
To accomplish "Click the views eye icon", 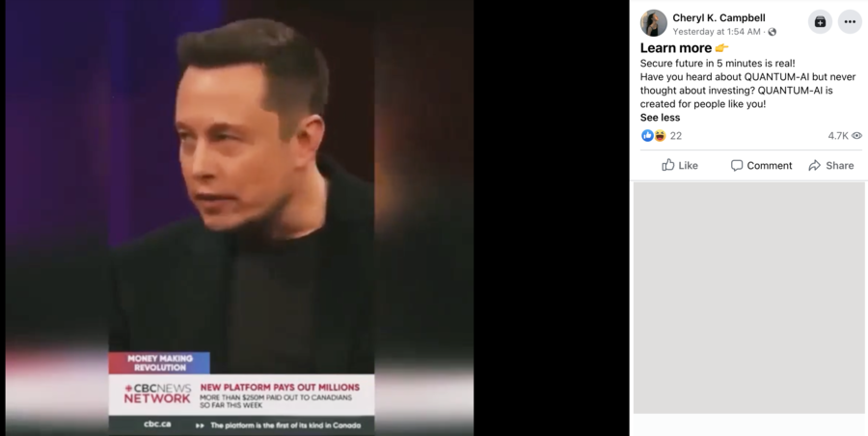I will coord(857,136).
